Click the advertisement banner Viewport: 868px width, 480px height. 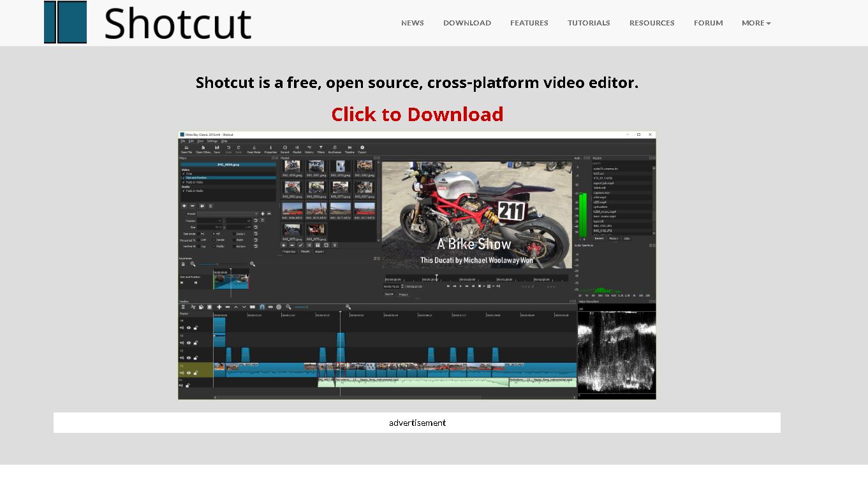coord(417,423)
